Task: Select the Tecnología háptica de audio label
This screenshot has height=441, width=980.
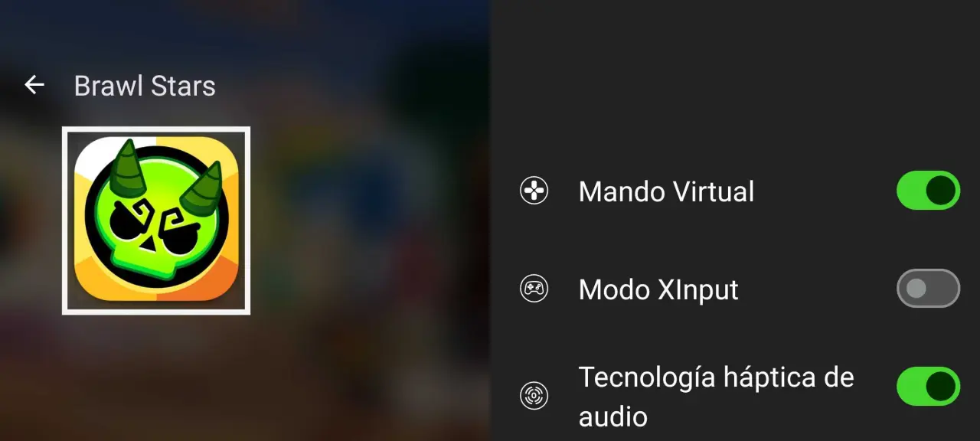Action: pos(716,397)
